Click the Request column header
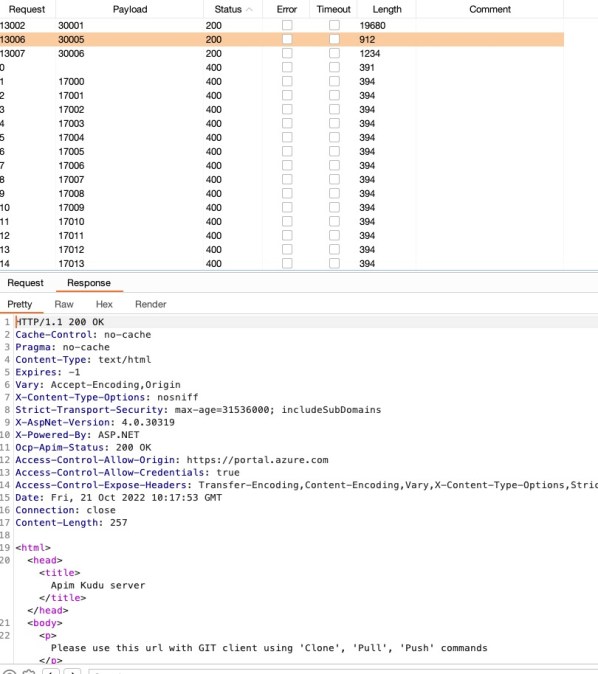 tap(27, 9)
